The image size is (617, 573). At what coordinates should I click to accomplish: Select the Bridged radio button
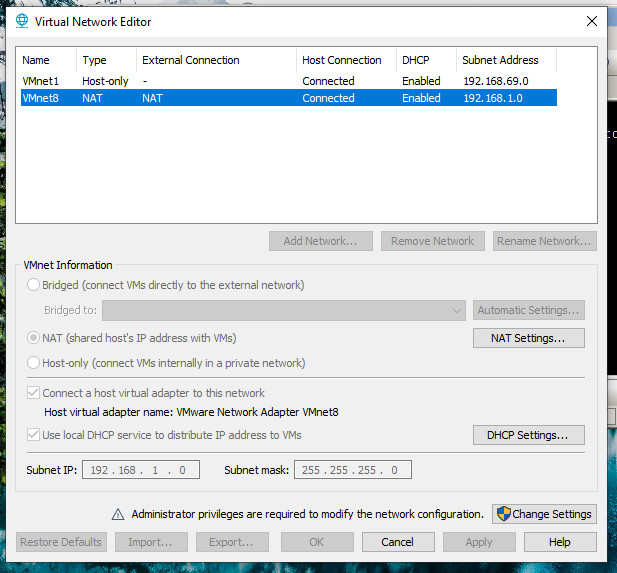tap(33, 285)
